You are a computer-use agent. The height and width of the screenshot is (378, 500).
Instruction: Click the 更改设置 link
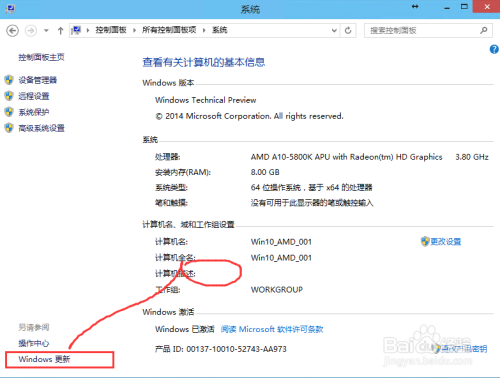(446, 241)
